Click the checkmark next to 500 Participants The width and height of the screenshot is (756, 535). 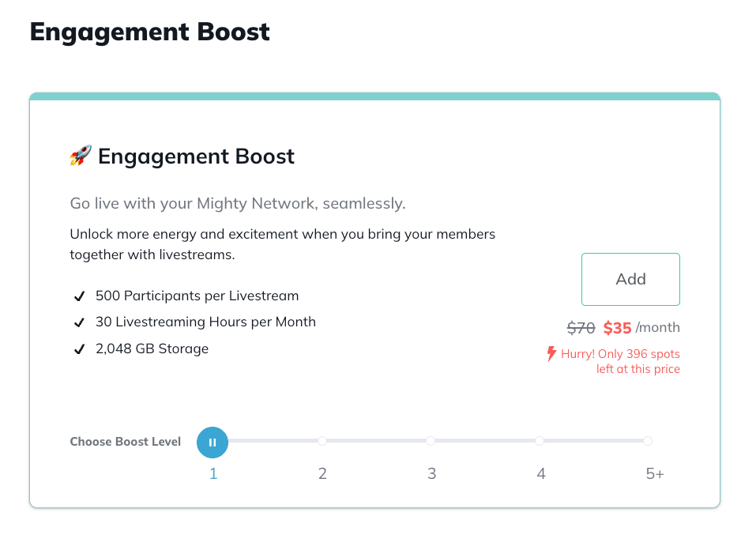click(x=79, y=297)
